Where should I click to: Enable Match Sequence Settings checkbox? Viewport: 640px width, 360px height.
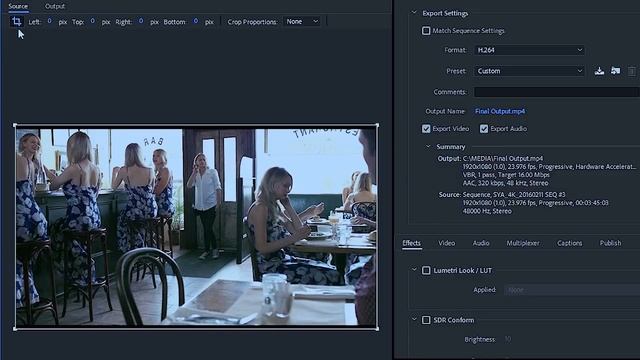426,31
